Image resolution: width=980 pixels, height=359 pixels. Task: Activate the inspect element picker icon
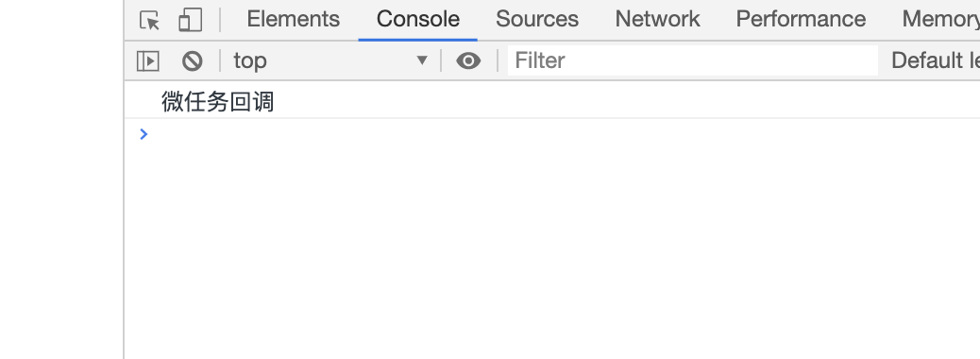pyautogui.click(x=149, y=20)
